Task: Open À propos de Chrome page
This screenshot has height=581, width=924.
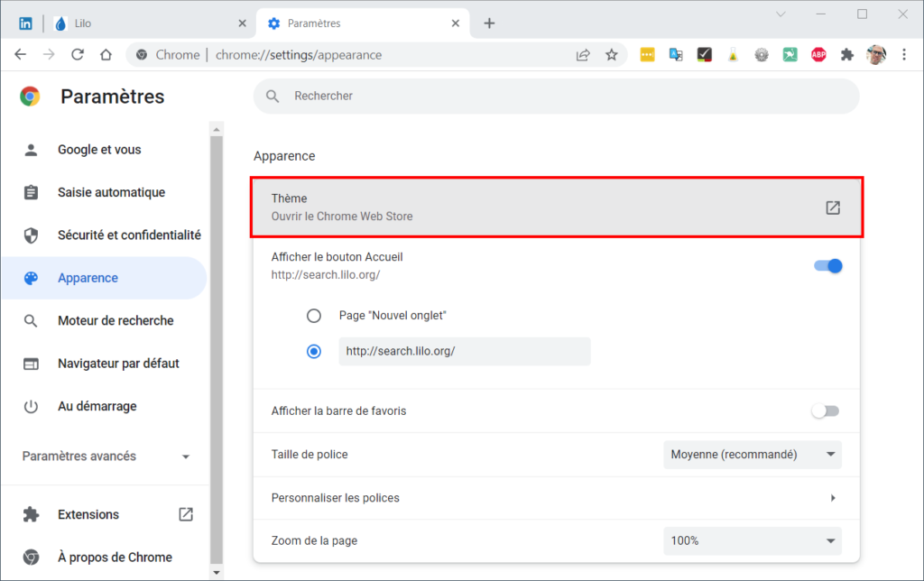Action: coord(105,557)
